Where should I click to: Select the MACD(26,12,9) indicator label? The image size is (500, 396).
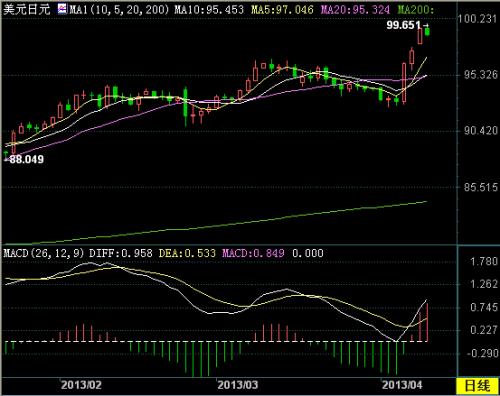44,253
